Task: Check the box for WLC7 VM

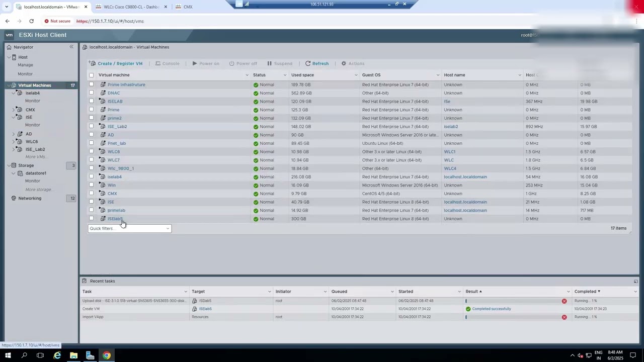Action: 91,160
